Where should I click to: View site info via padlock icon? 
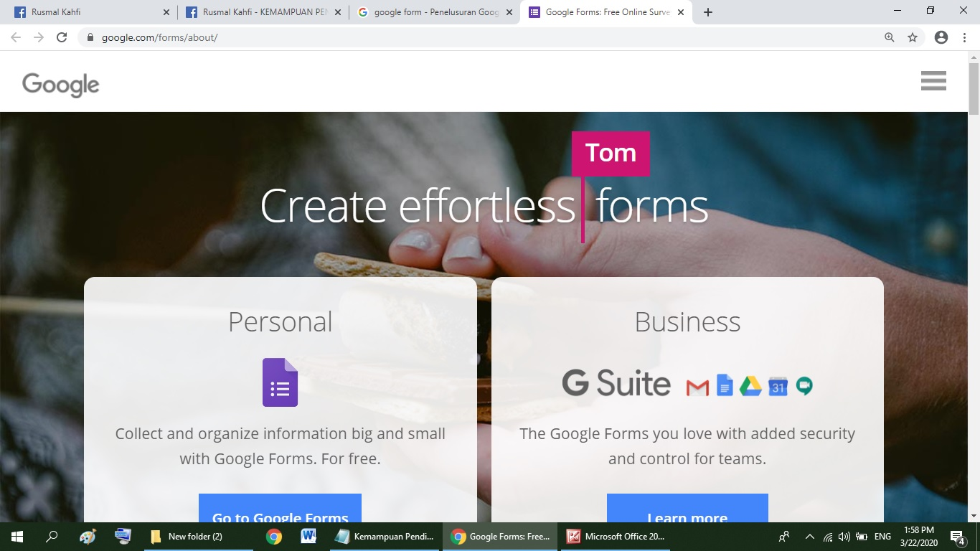coord(90,37)
